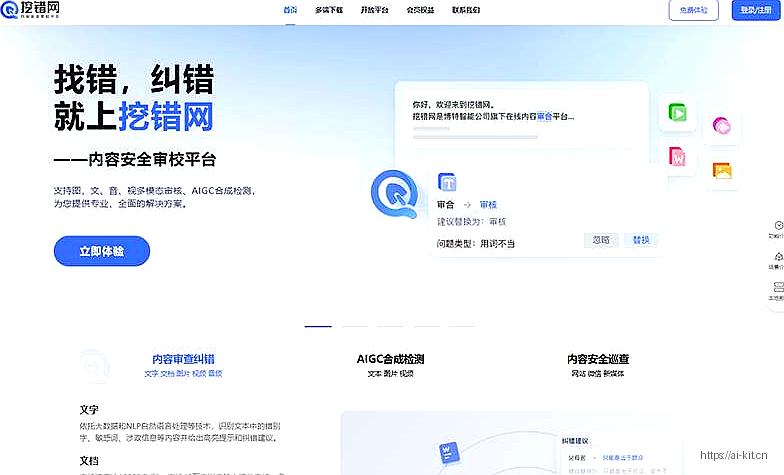784x475 pixels.
Task: Open the 首页 navigation tab
Action: pos(290,10)
